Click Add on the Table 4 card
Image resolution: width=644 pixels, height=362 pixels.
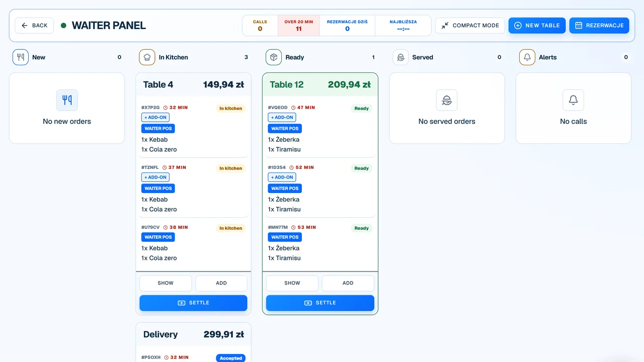coord(221,283)
